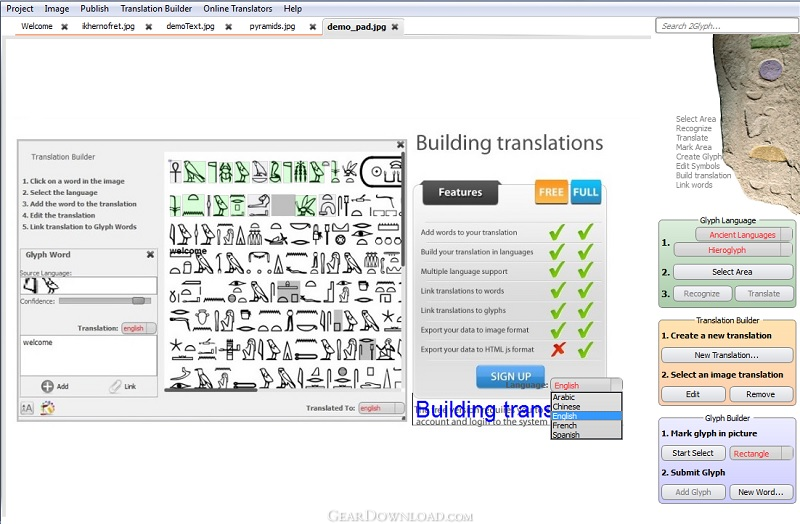
Task: Switch to the ikhernofret.jpg tab
Action: point(106,27)
